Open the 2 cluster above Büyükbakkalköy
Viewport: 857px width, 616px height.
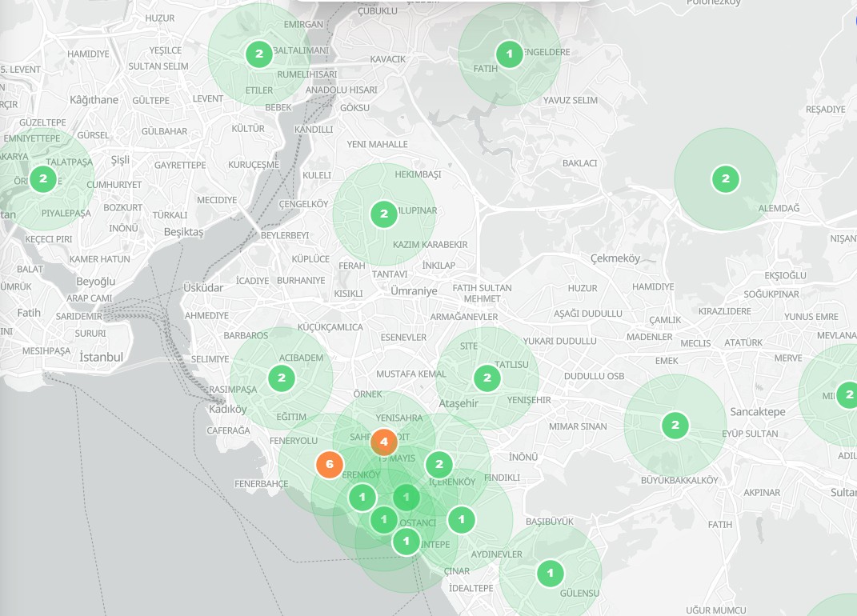click(x=675, y=426)
